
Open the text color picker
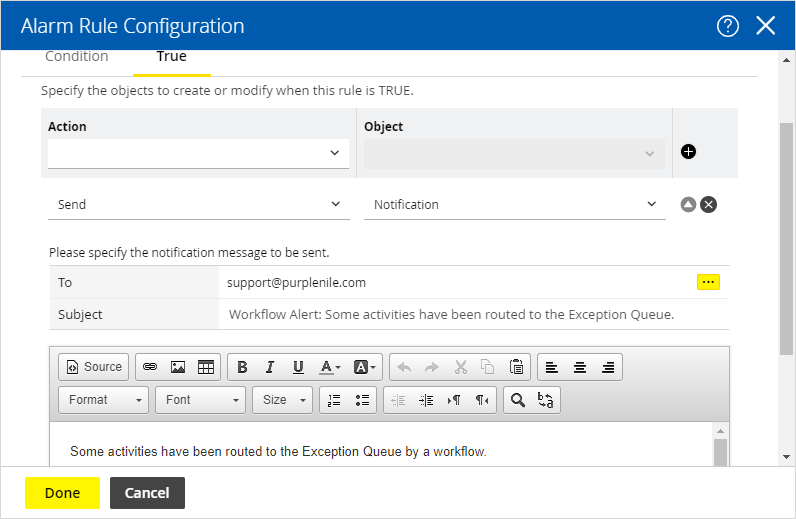click(329, 367)
